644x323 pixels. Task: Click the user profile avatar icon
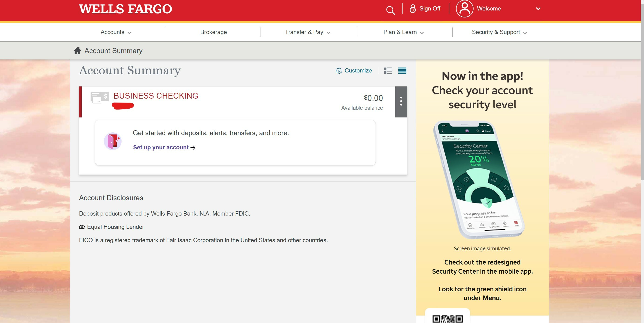click(464, 9)
